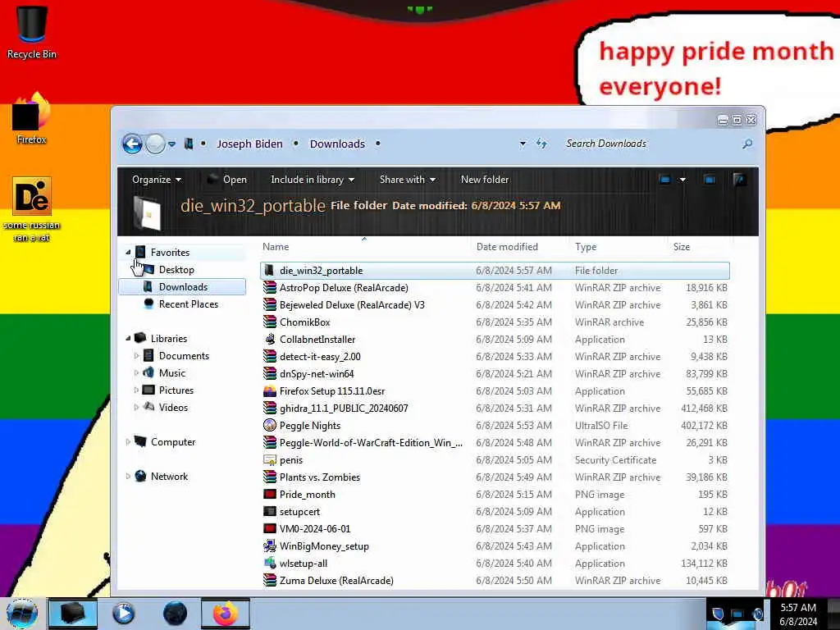Click the search magnifier icon
840x630 pixels.
click(x=747, y=144)
